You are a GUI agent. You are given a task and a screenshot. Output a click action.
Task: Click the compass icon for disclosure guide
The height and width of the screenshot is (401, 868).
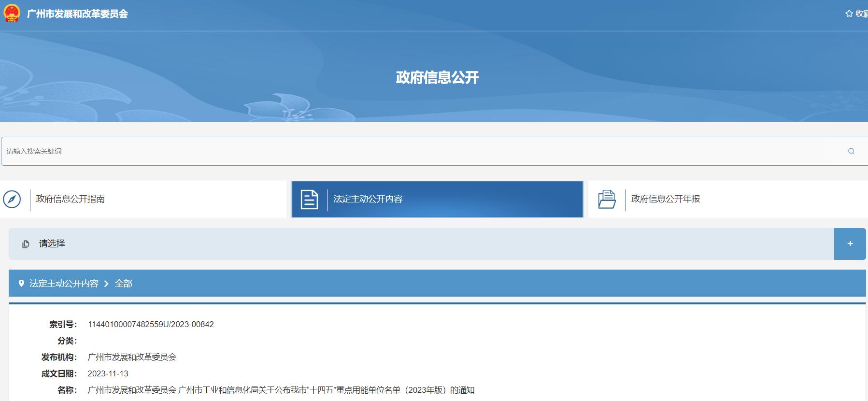point(12,199)
